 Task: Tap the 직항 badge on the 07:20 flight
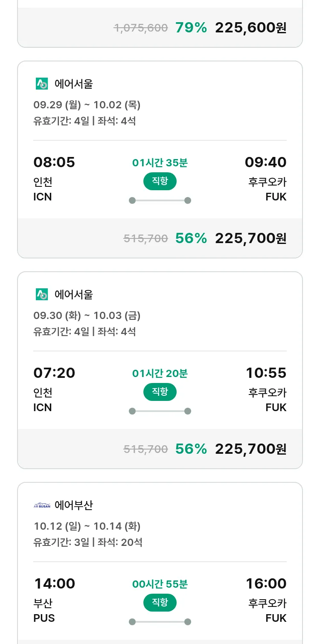click(160, 392)
